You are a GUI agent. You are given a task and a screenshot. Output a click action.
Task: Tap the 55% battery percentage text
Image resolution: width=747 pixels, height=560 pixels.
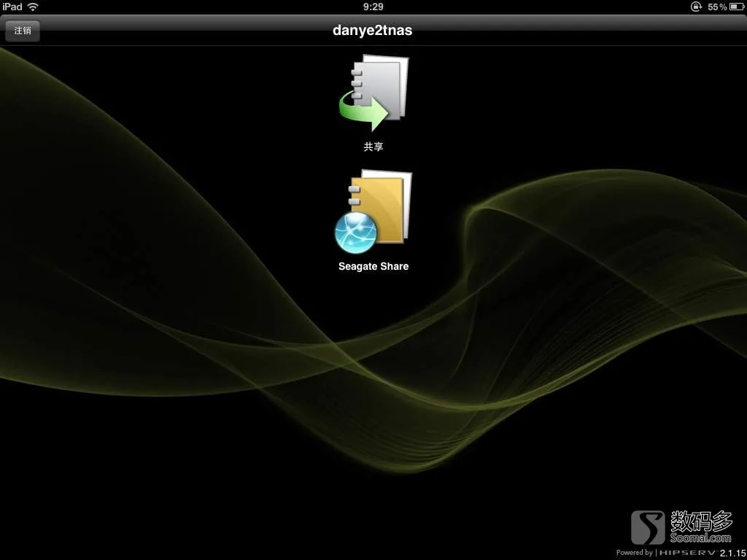[718, 7]
